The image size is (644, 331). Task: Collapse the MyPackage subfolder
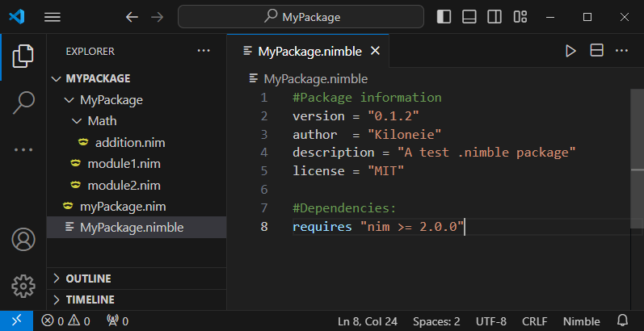137,100
